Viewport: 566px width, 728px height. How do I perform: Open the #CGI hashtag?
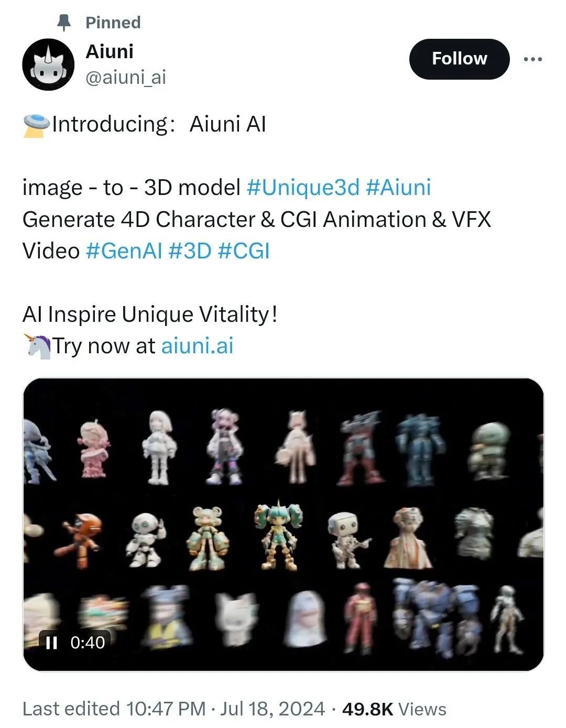pos(243,251)
